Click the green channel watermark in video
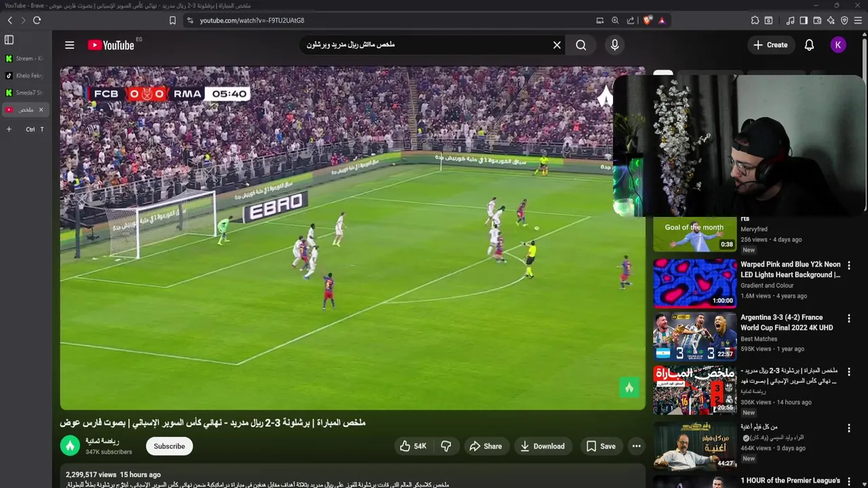 [x=629, y=388]
